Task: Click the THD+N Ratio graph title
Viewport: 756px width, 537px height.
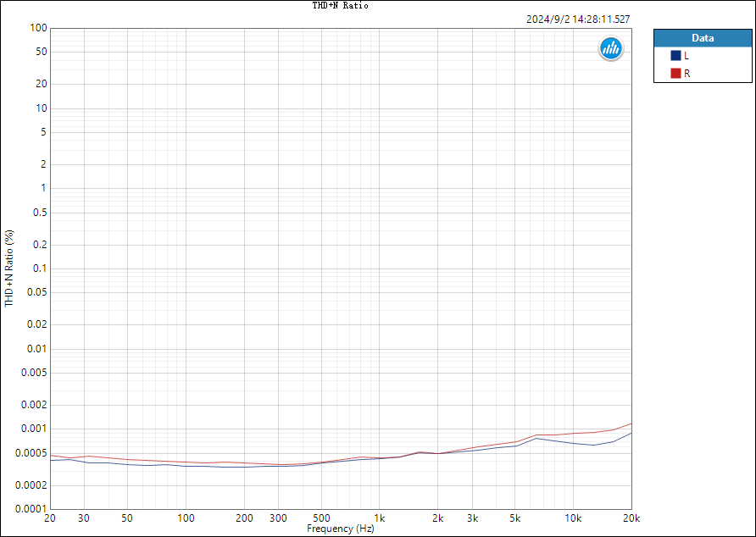Action: 341,5
